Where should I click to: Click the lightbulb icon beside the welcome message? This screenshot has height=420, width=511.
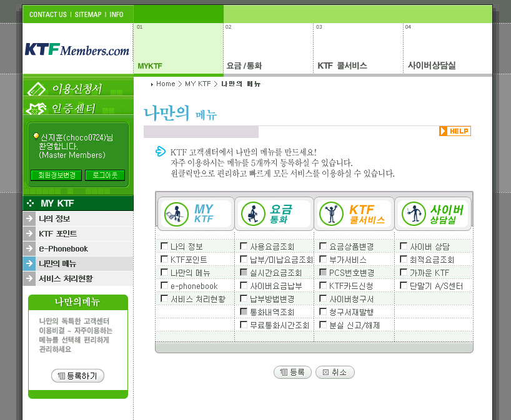[36, 137]
